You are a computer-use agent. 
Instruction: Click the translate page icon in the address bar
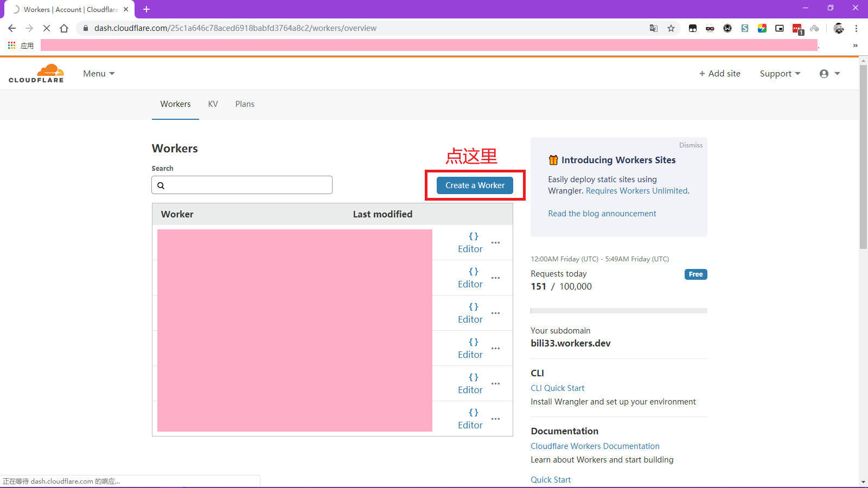click(x=654, y=28)
